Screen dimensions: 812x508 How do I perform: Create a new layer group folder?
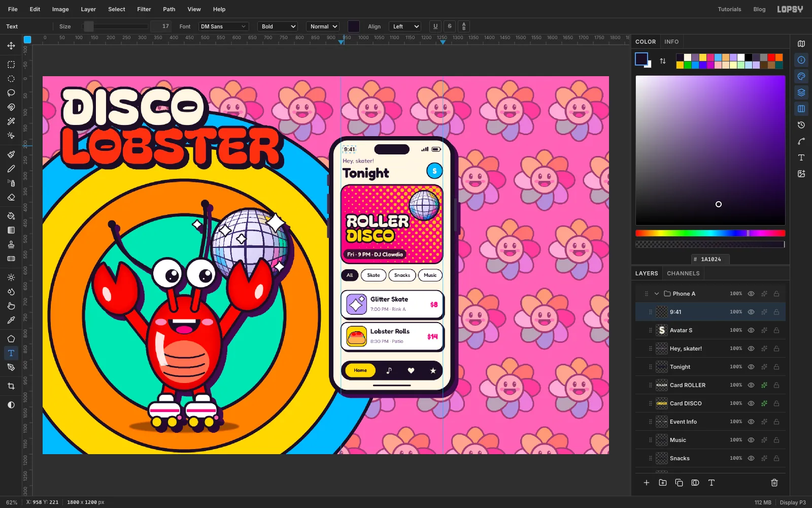[x=663, y=483]
